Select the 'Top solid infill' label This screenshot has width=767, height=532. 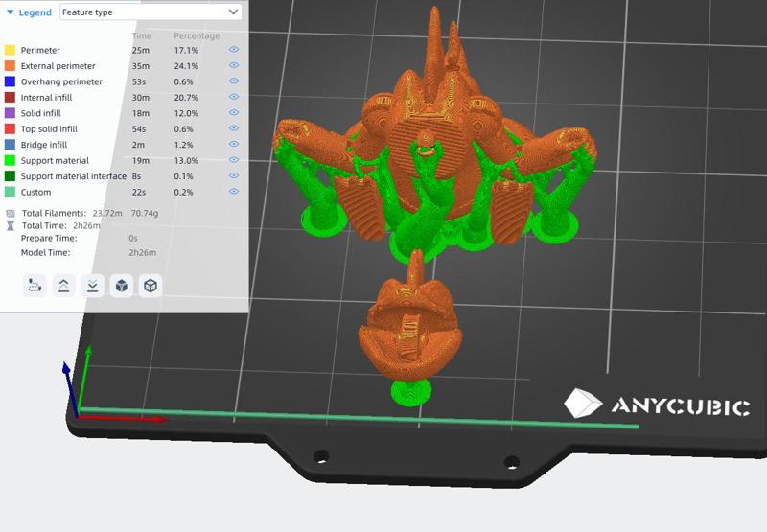click(49, 129)
